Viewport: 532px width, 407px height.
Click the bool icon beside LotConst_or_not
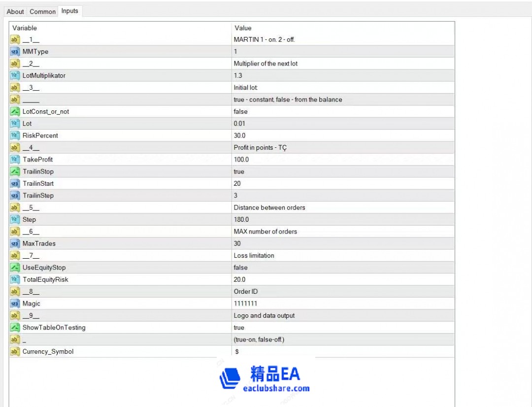coord(15,111)
